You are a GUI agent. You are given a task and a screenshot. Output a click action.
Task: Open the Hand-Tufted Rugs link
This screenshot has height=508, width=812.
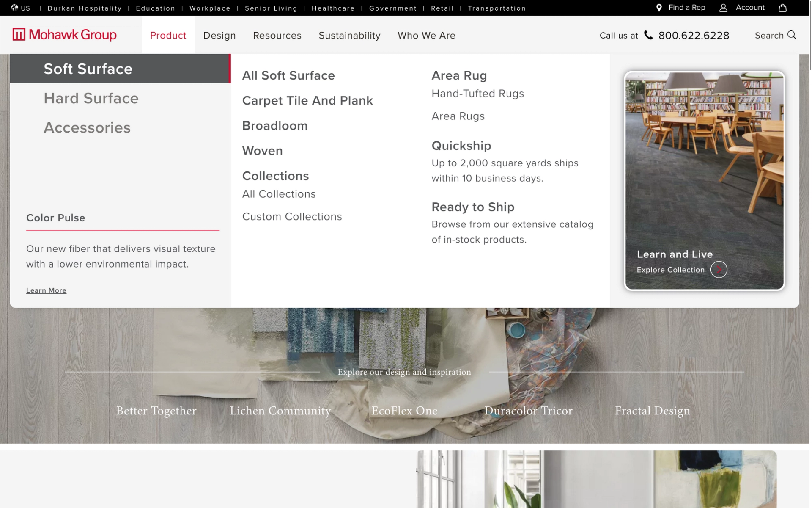tap(477, 94)
